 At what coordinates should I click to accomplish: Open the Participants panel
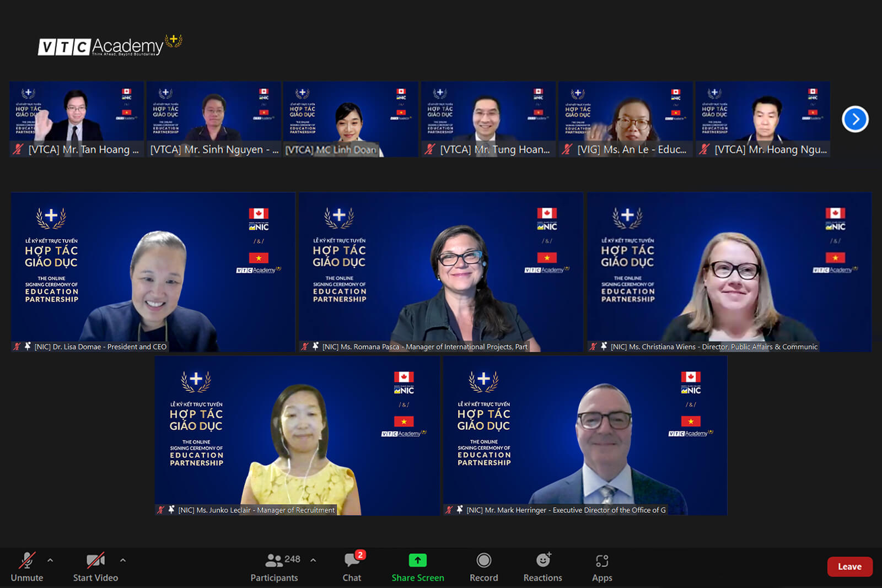[x=275, y=567]
